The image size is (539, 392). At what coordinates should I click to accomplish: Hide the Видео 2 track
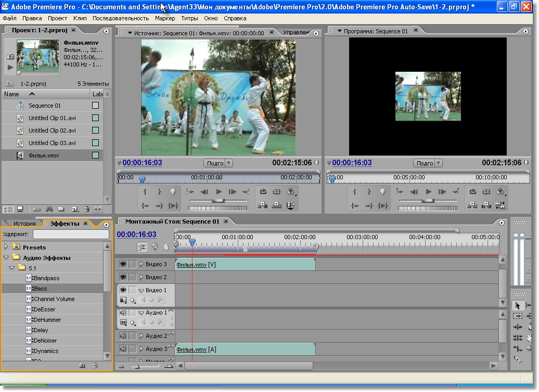[x=123, y=277]
